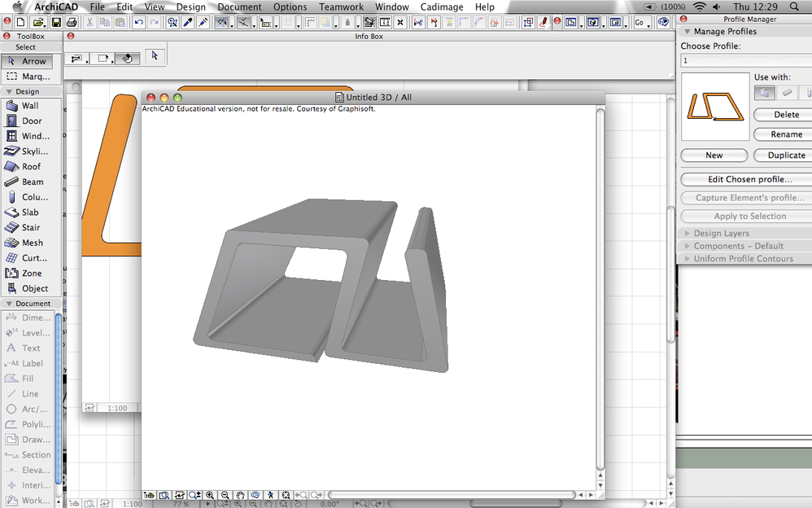This screenshot has height=508, width=812.
Task: Toggle the first 'Use with' wall button
Action: pyautogui.click(x=764, y=93)
